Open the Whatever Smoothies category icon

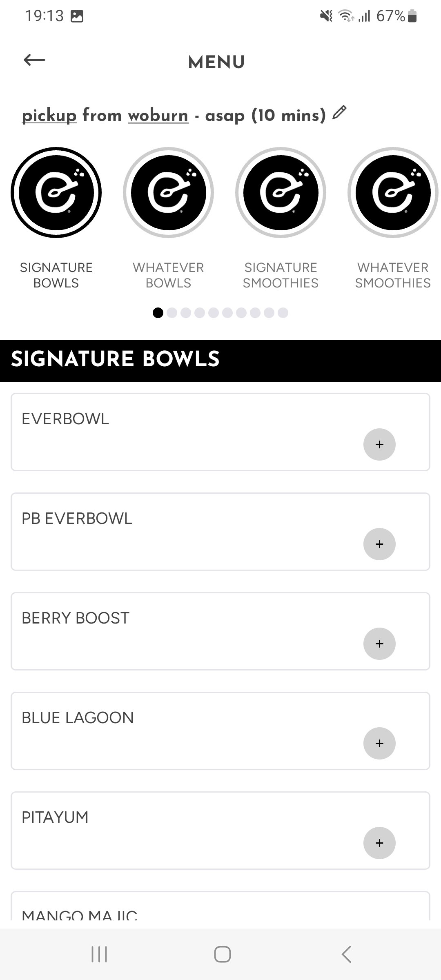point(393,192)
